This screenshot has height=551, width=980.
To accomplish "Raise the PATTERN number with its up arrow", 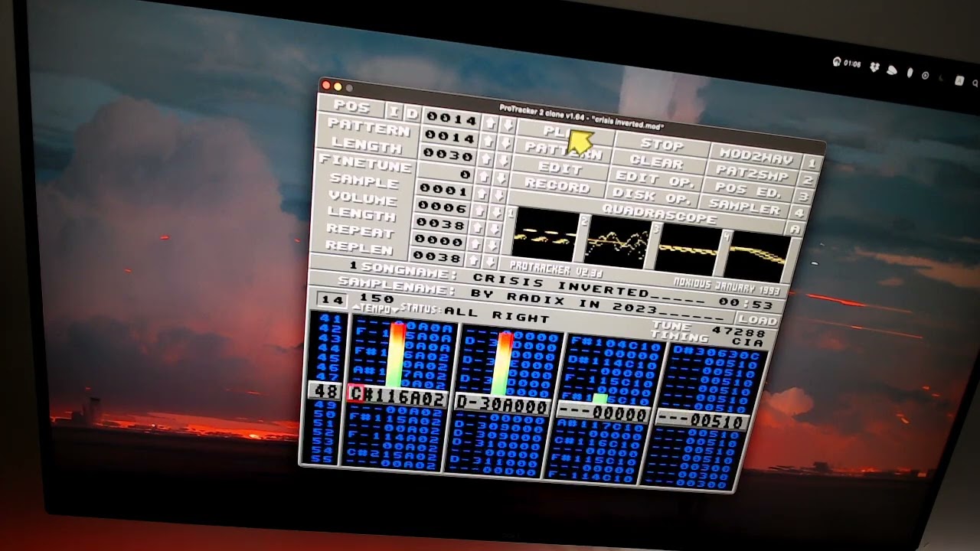I will (x=488, y=141).
